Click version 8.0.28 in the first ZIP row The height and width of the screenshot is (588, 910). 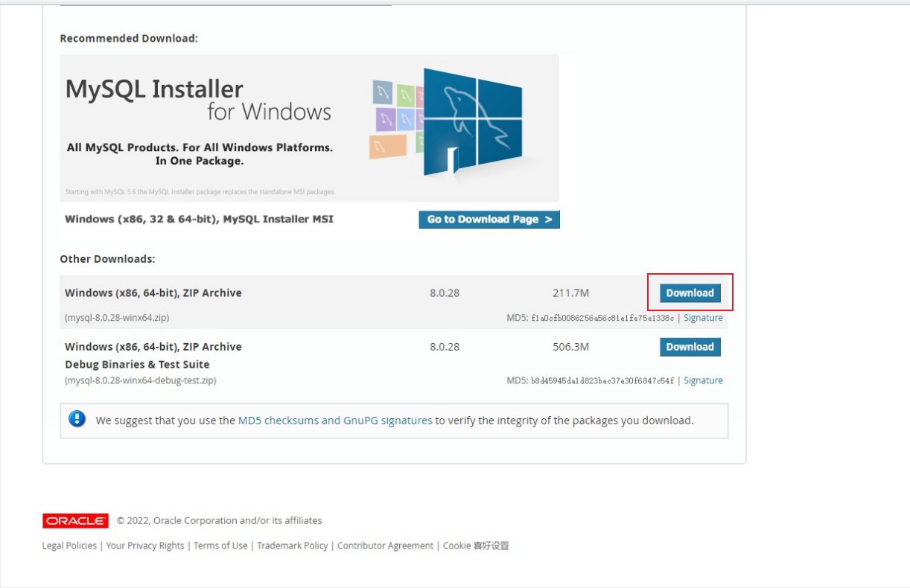[445, 293]
